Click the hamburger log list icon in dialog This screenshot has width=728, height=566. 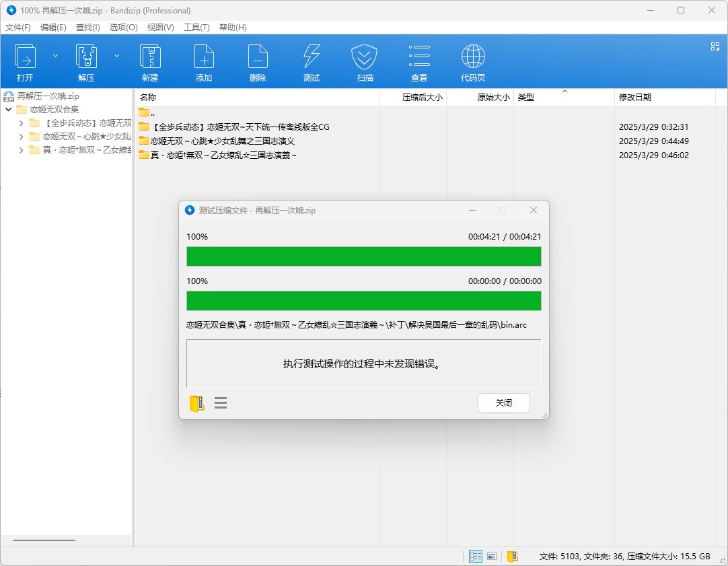(x=221, y=402)
